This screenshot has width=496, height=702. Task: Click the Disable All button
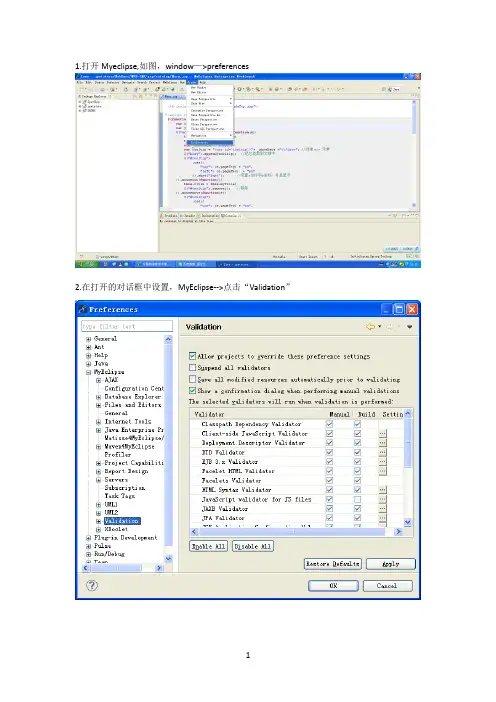tap(253, 546)
